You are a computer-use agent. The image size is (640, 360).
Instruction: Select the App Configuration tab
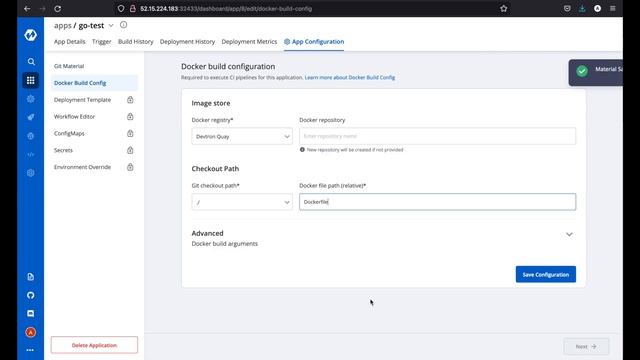[x=314, y=42]
